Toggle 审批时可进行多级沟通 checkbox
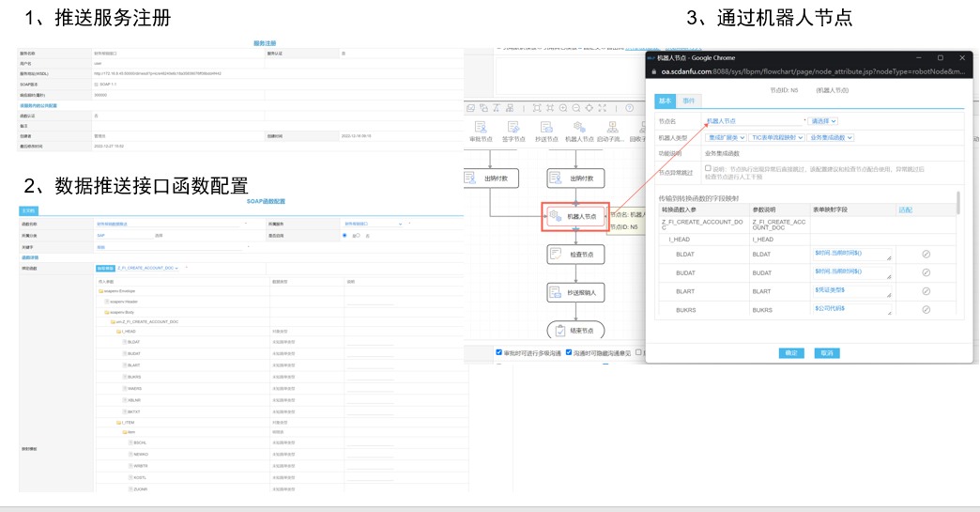 499,352
